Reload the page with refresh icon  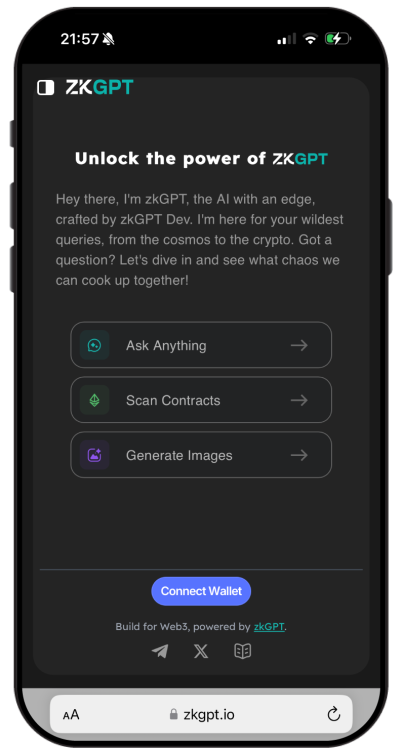333,715
